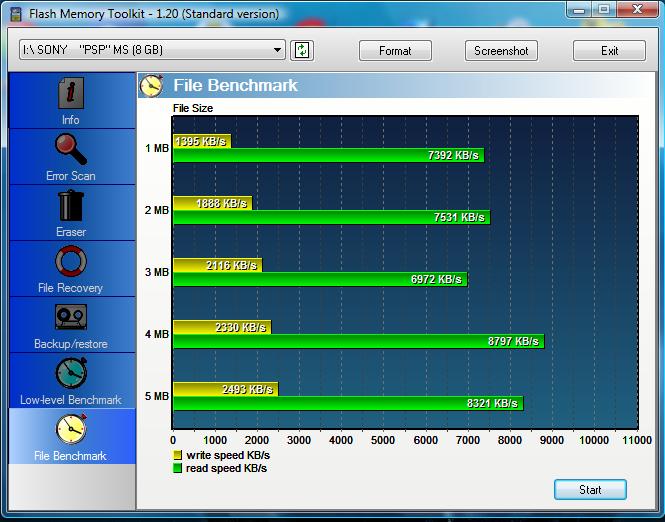This screenshot has height=522, width=665.
Task: Expand the drive selection dropdown arrow
Action: pyautogui.click(x=278, y=51)
